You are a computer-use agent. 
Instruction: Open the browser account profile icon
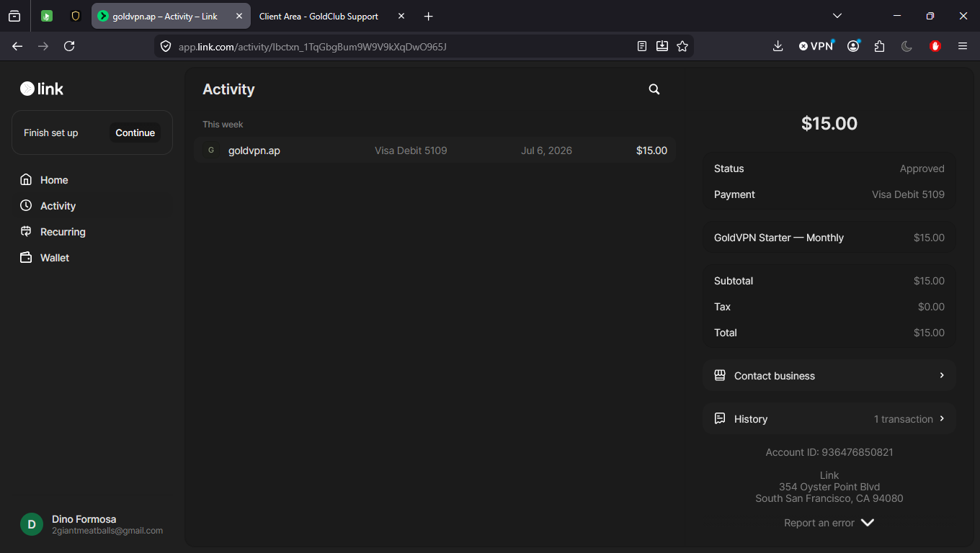854,46
